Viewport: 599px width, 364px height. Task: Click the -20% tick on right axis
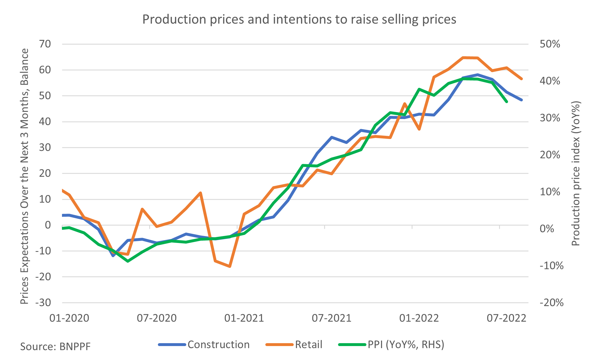pyautogui.click(x=552, y=303)
